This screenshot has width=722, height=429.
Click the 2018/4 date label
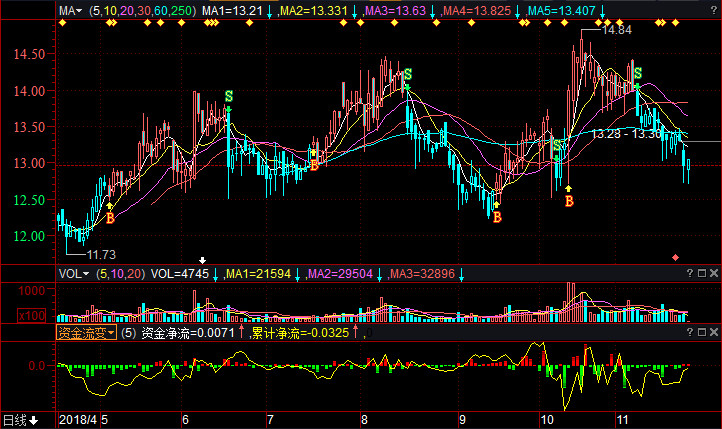coord(78,420)
